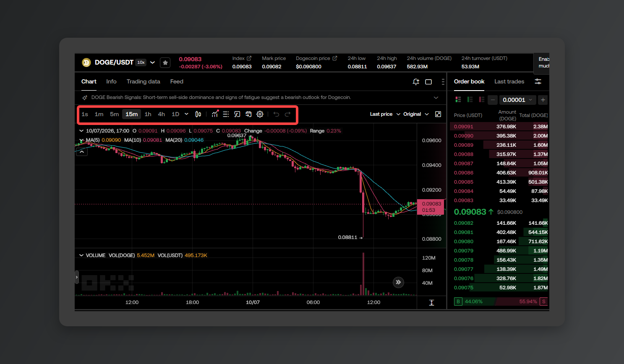Switch to the Info tab
The image size is (624, 364).
pos(111,81)
